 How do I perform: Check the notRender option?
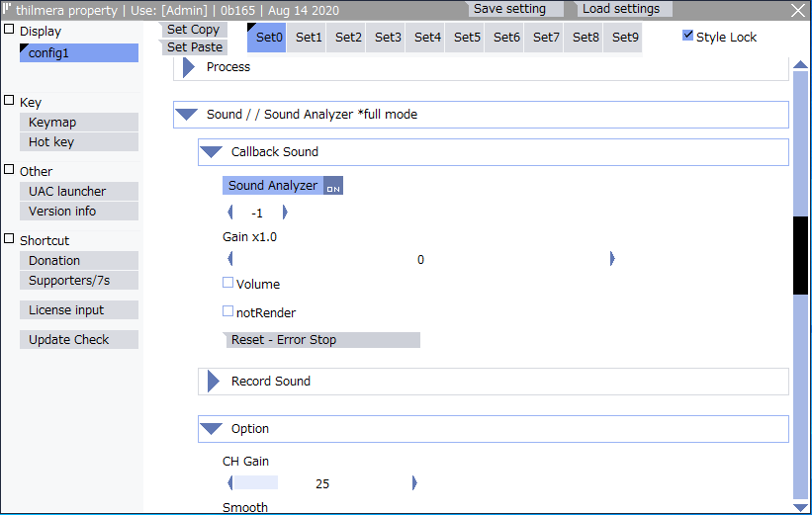tap(228, 311)
